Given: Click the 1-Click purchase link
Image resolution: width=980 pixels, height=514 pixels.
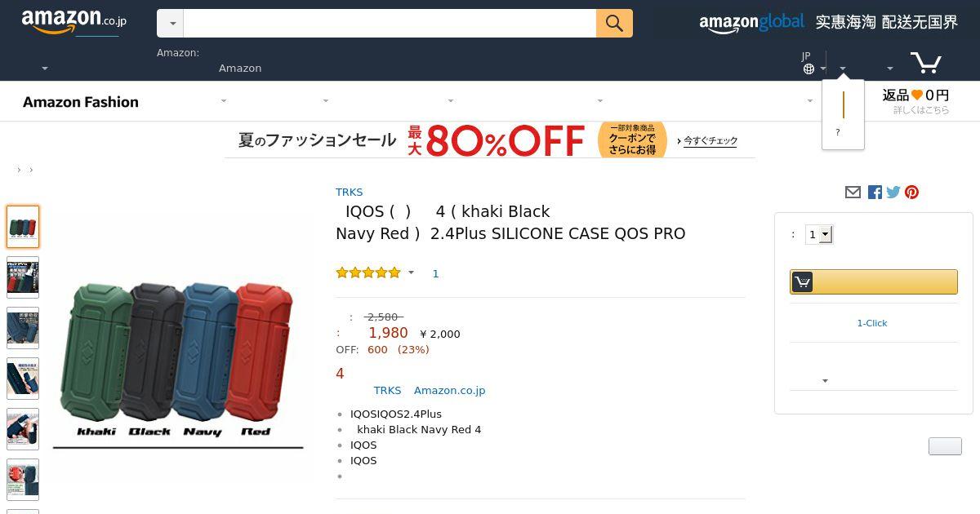Looking at the screenshot, I should tap(871, 323).
